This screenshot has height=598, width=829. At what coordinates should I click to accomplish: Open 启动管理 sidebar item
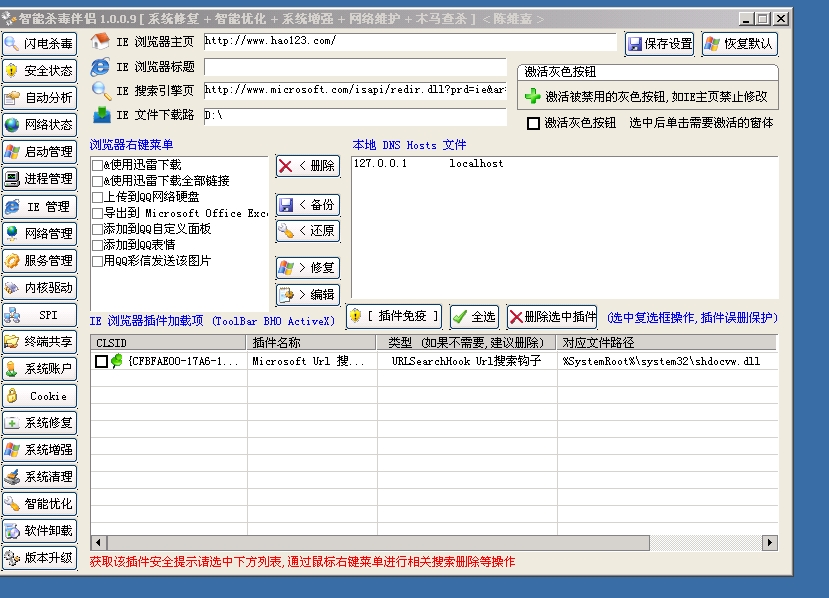(40, 152)
